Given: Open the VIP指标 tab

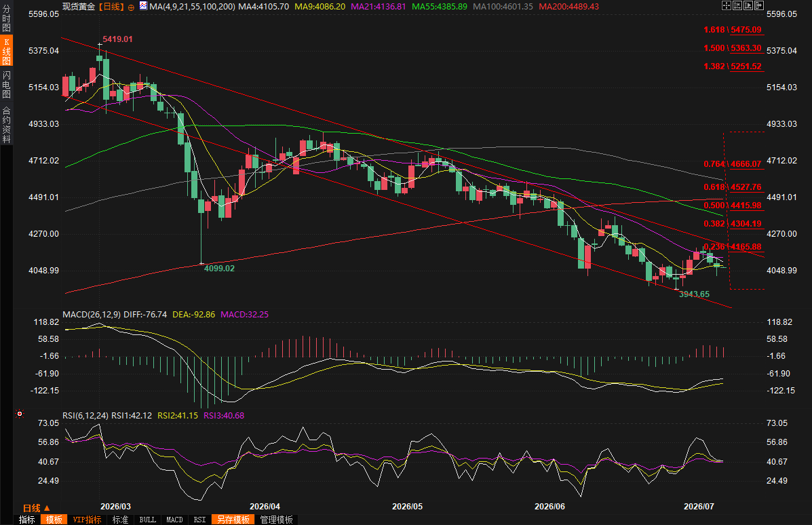Looking at the screenshot, I should point(87,520).
